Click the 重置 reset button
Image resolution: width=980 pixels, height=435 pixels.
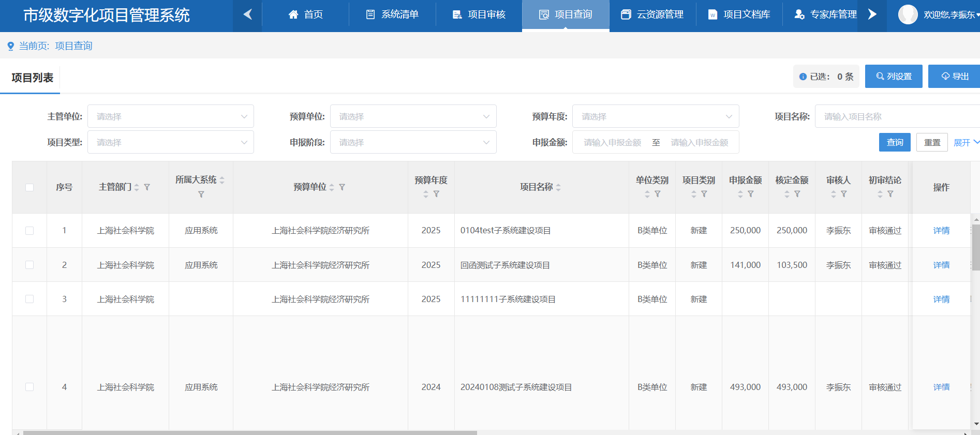click(932, 142)
